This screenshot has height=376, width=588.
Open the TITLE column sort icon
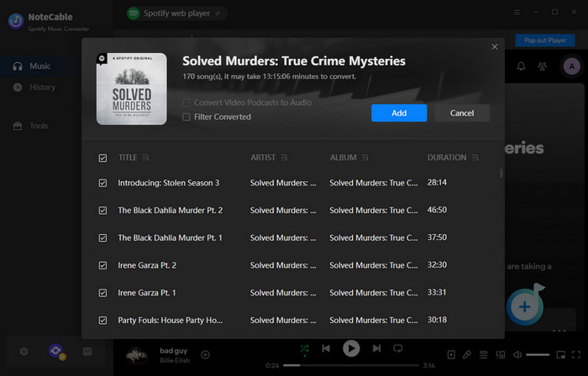click(x=145, y=158)
